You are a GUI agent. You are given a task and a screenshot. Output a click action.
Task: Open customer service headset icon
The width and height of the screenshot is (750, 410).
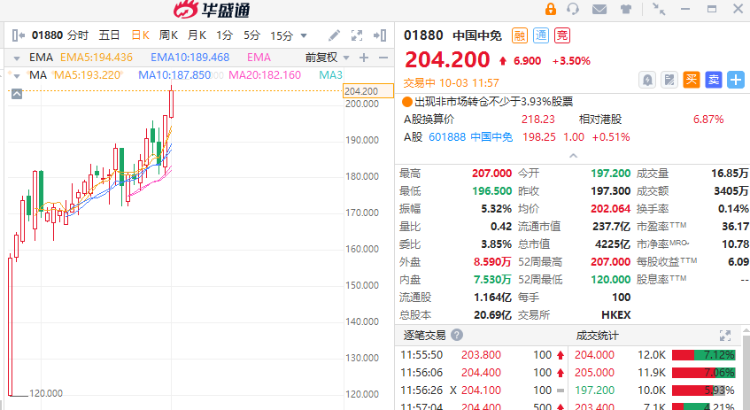click(x=573, y=9)
